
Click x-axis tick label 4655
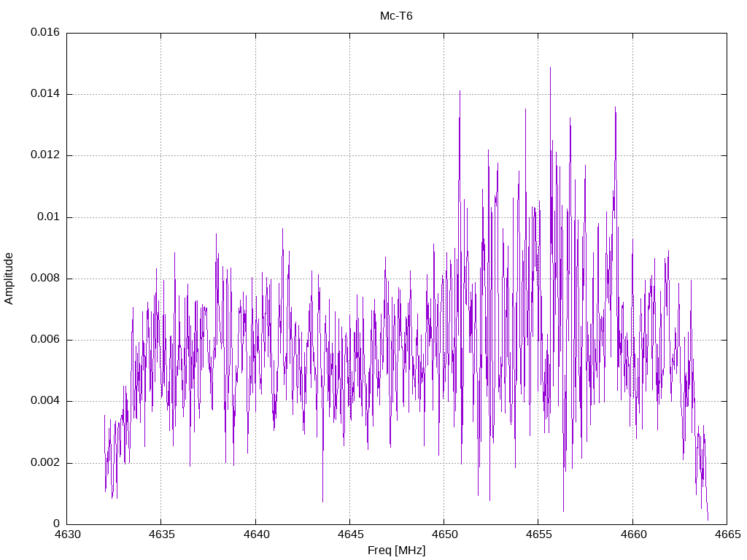pyautogui.click(x=539, y=534)
